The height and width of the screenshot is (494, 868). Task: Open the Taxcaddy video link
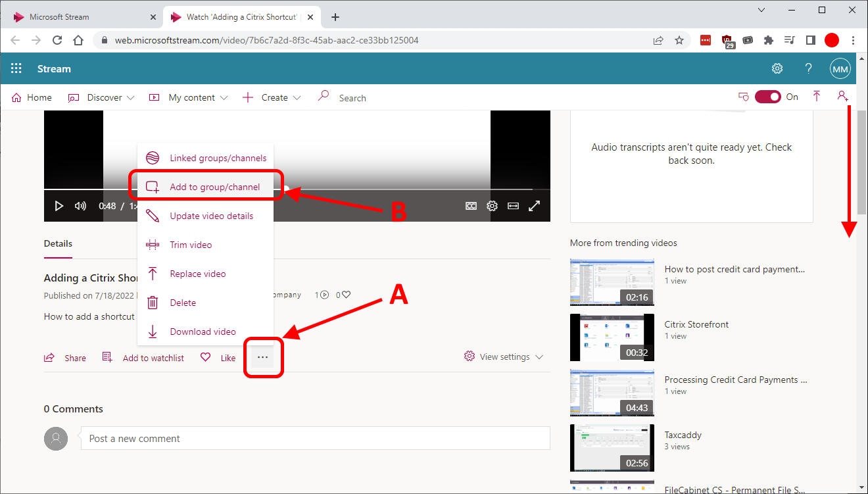tap(683, 435)
